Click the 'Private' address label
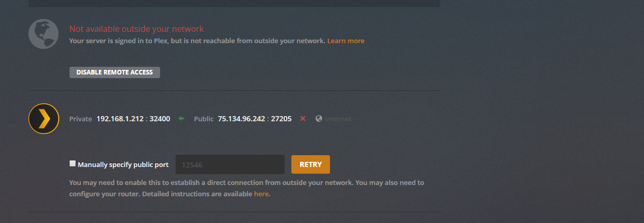 tap(81, 119)
